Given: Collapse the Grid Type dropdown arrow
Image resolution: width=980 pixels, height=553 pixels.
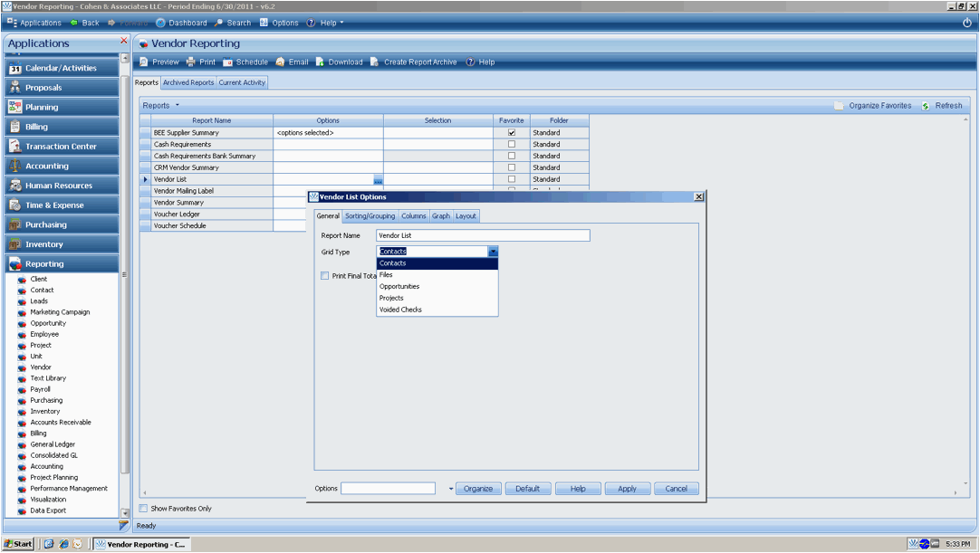Looking at the screenshot, I should click(x=493, y=252).
